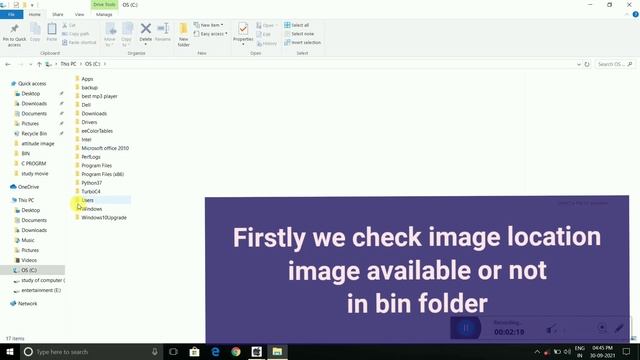Click Paste shortcut command
Viewport: 640px width, 360px height.
(x=79, y=42)
